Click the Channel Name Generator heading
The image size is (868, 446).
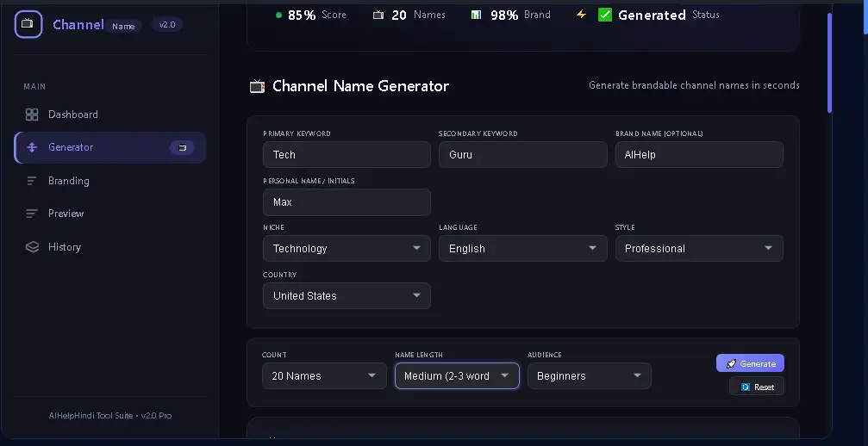(x=360, y=86)
